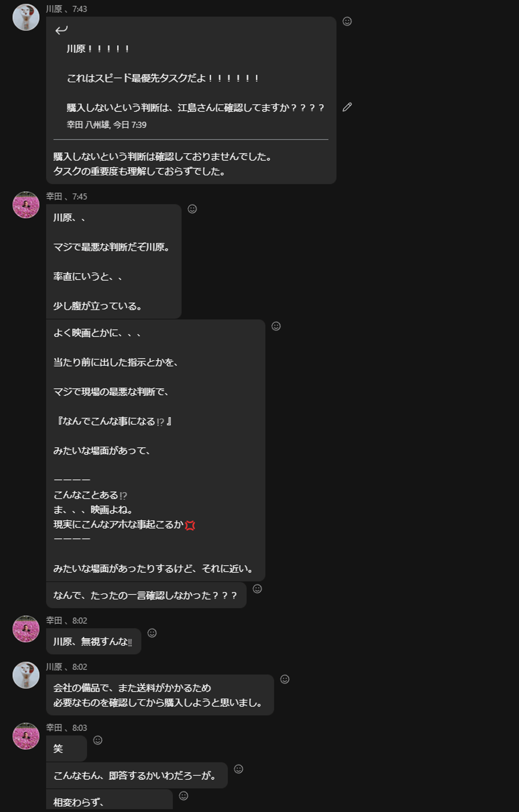Click the reply arrow icon in quoted message
The width and height of the screenshot is (519, 812).
(x=61, y=30)
